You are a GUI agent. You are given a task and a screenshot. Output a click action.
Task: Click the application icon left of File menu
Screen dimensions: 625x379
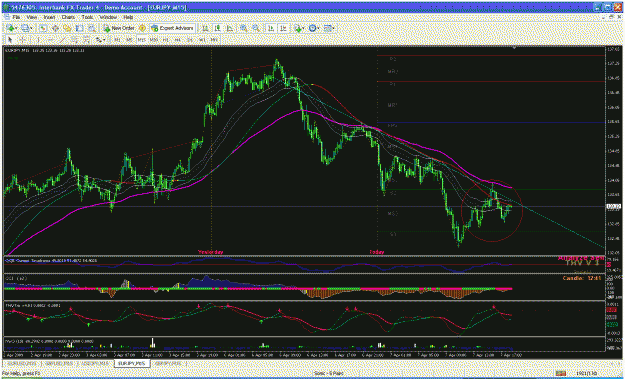click(x=7, y=17)
